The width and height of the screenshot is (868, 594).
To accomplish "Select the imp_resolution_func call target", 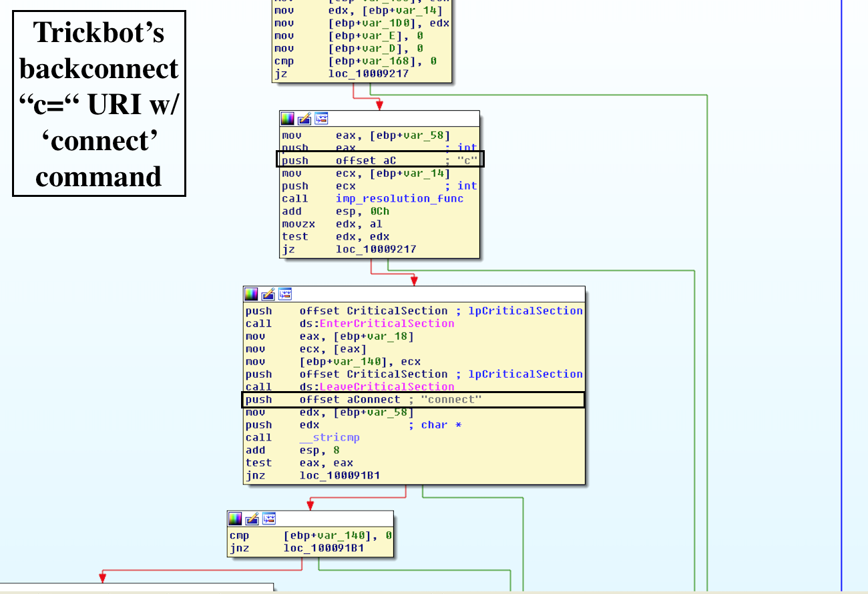I will click(399, 198).
